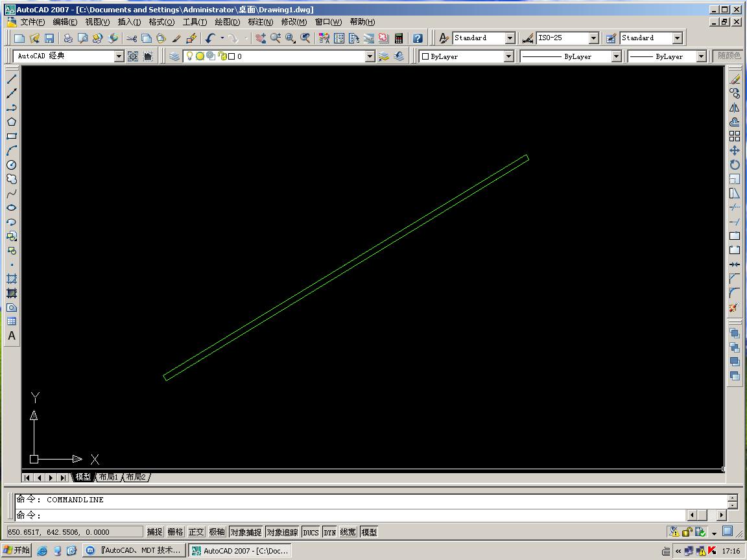The height and width of the screenshot is (560, 747).
Task: Select the Mirror modify tool
Action: point(735,108)
